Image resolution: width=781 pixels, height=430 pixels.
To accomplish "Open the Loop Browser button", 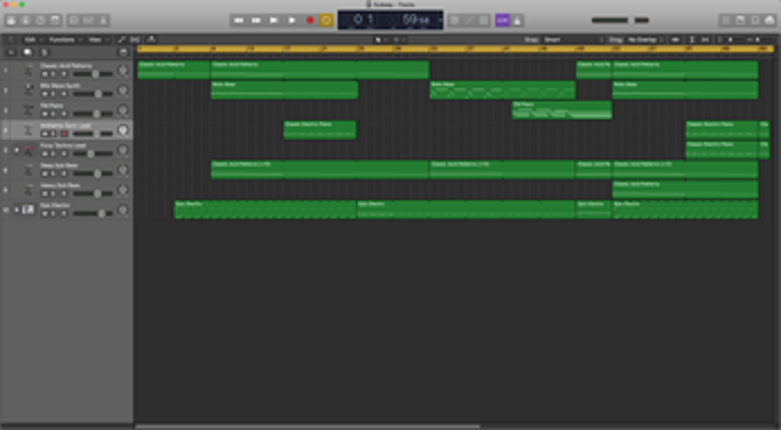I will point(755,20).
